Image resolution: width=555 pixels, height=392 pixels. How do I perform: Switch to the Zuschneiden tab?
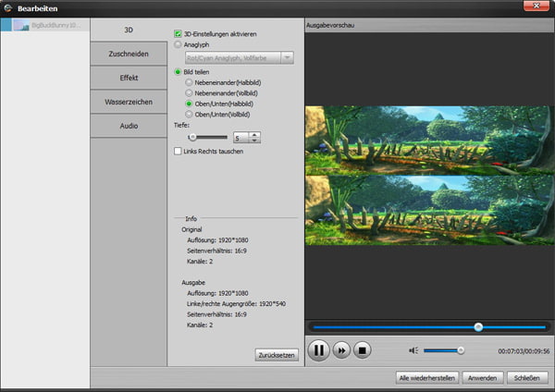coord(129,55)
